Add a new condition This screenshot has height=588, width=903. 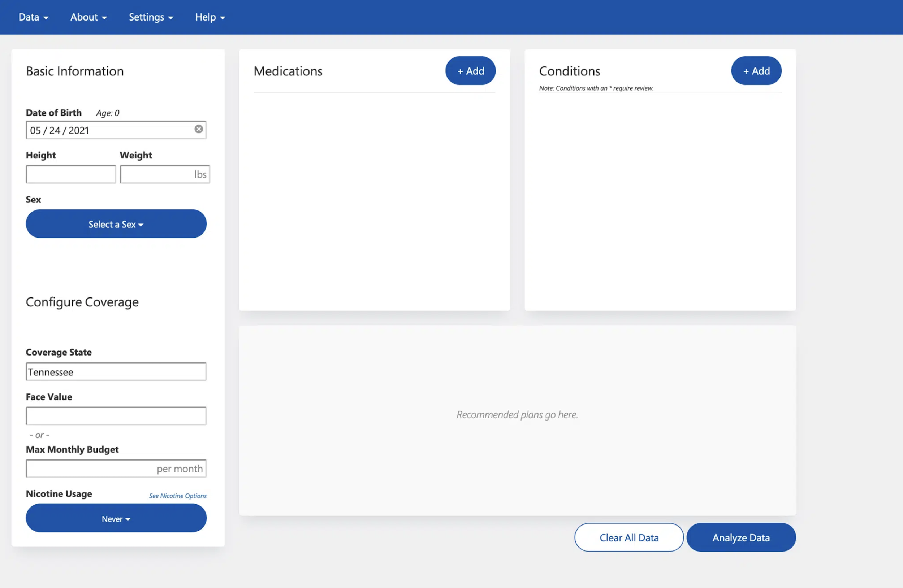point(756,71)
